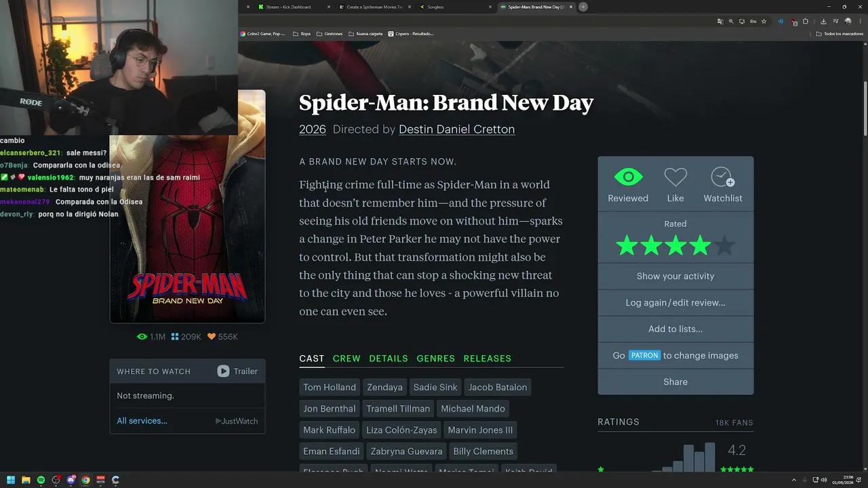
Task: Open the Chrome profile avatar
Action: click(x=848, y=22)
